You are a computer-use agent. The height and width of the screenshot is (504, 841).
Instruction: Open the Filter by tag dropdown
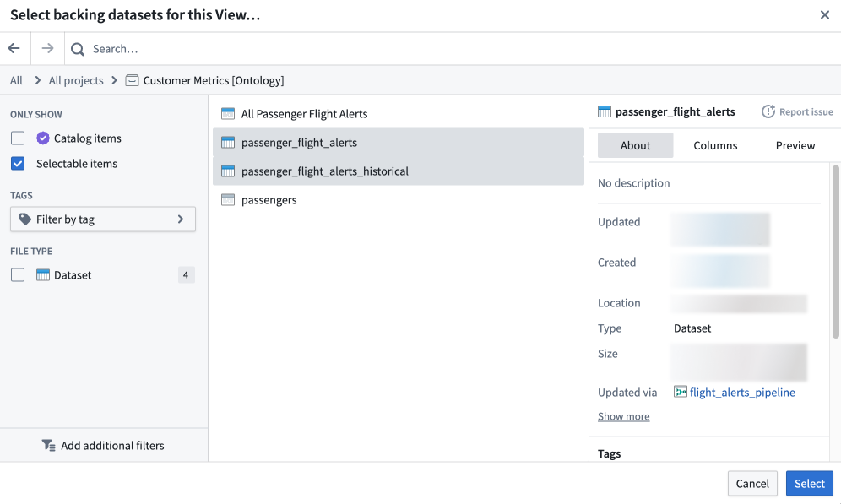103,219
